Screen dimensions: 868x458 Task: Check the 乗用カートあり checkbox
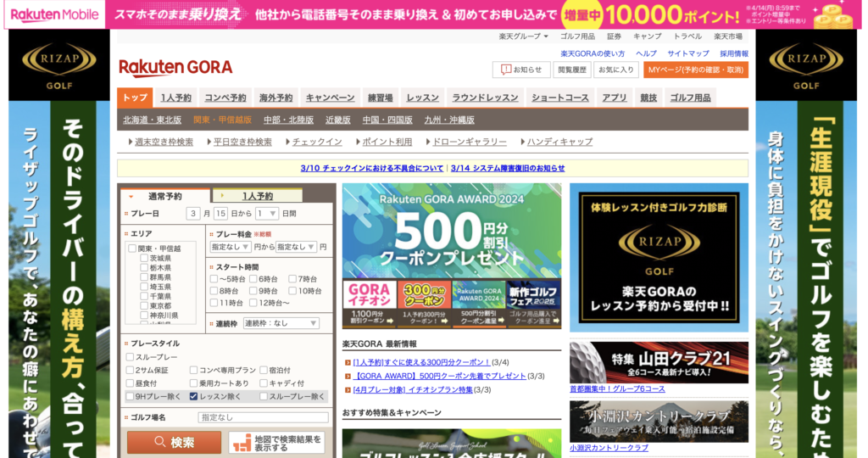coord(193,383)
